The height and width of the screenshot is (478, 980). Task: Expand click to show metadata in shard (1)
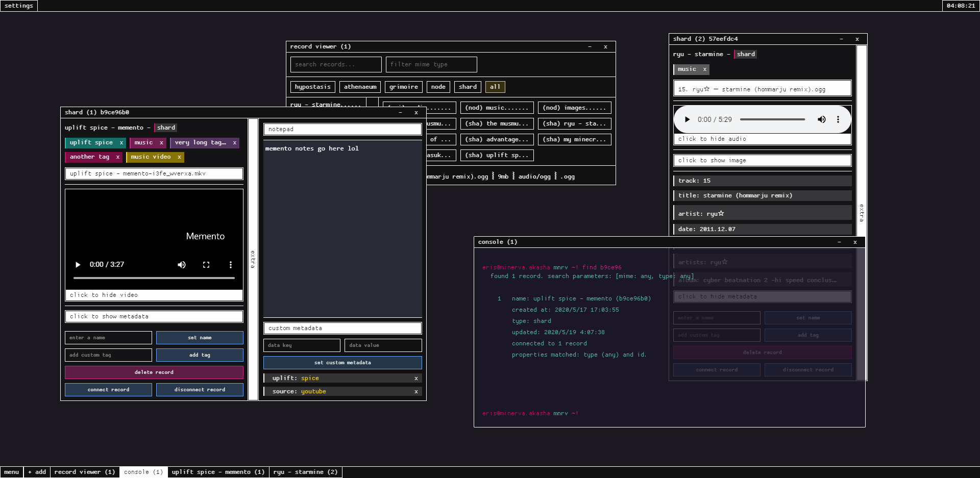point(154,316)
